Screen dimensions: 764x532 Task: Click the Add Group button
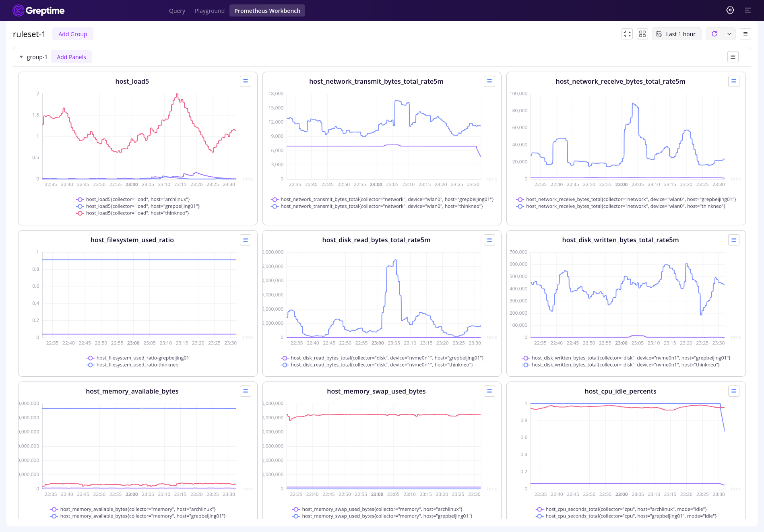pyautogui.click(x=72, y=34)
